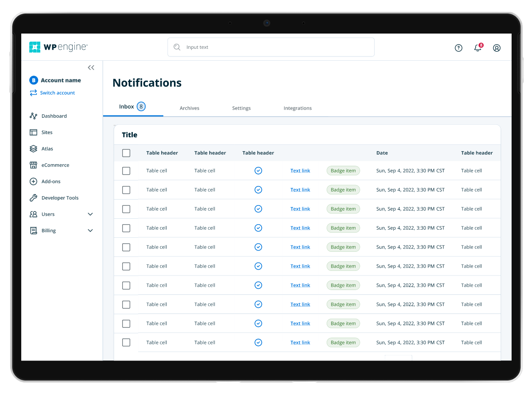The width and height of the screenshot is (532, 397).
Task: Click the Switch account link
Action: pos(57,93)
